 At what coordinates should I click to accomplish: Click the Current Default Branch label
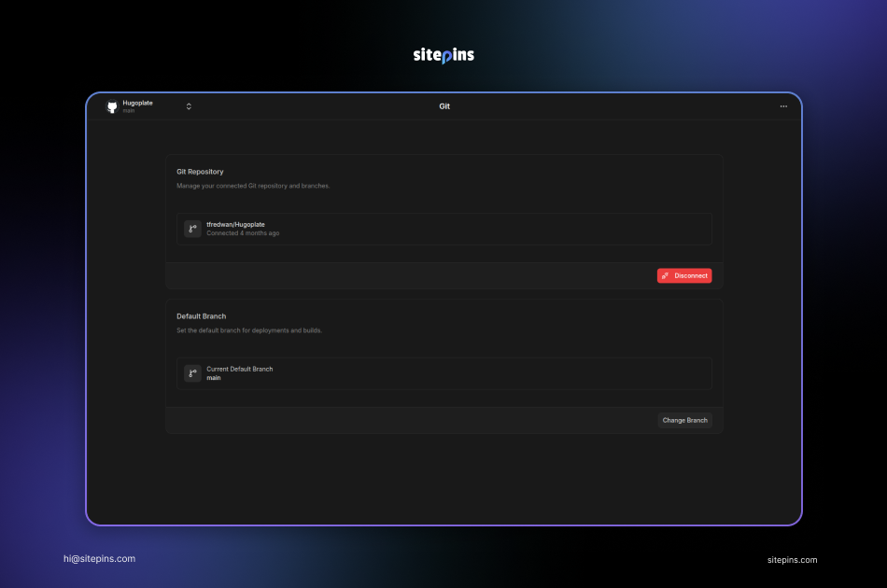(239, 370)
